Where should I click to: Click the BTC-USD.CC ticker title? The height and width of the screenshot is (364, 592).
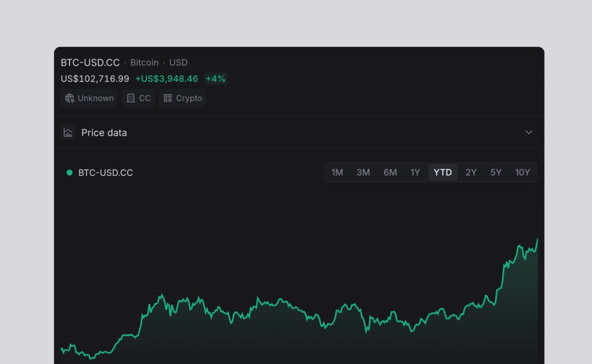coord(90,62)
